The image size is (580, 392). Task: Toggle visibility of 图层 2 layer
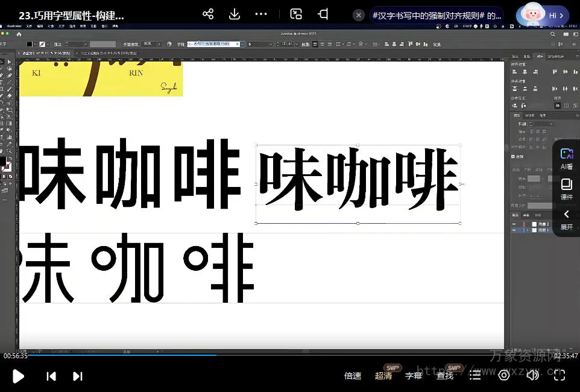point(514,224)
